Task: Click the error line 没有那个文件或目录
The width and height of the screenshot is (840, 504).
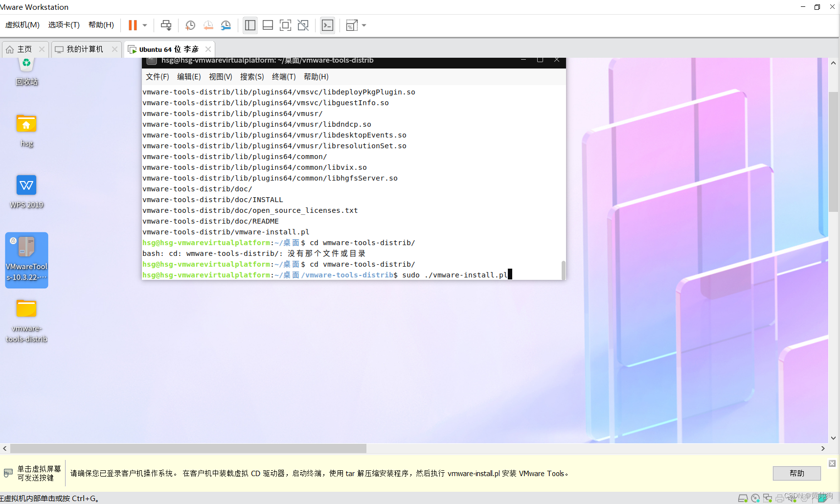Action: click(x=254, y=253)
